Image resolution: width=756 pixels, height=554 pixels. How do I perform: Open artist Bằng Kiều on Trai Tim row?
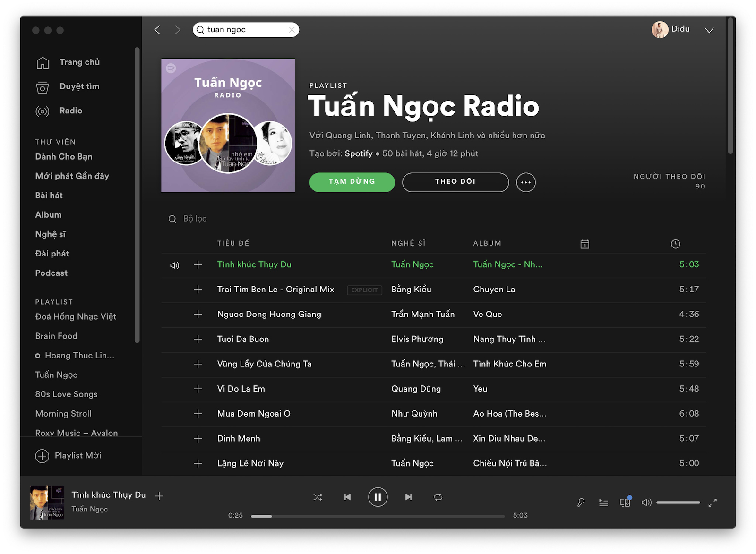pyautogui.click(x=411, y=290)
